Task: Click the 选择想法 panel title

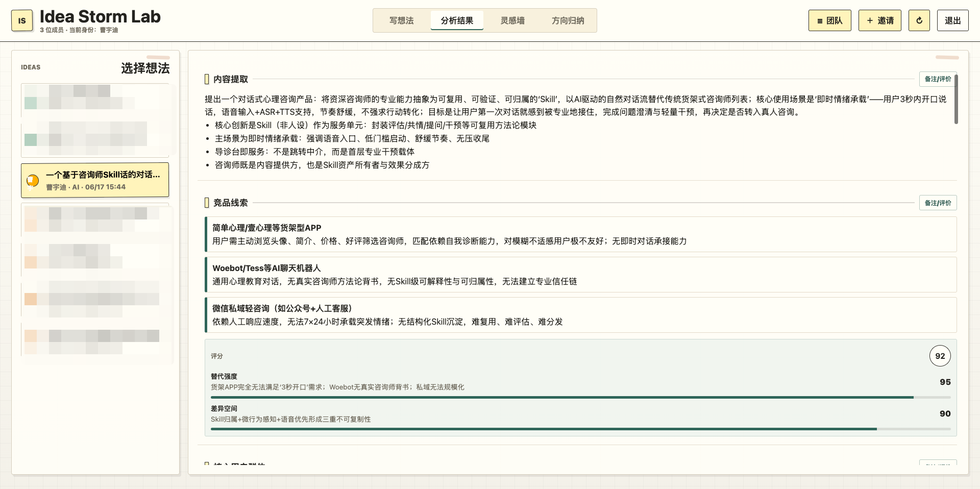Action: [145, 68]
